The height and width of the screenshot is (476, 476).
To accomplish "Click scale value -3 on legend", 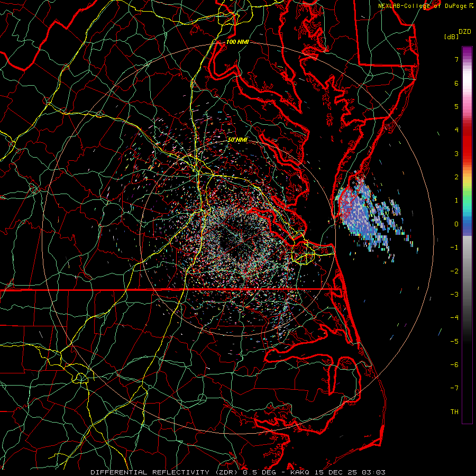I will [x=454, y=295].
